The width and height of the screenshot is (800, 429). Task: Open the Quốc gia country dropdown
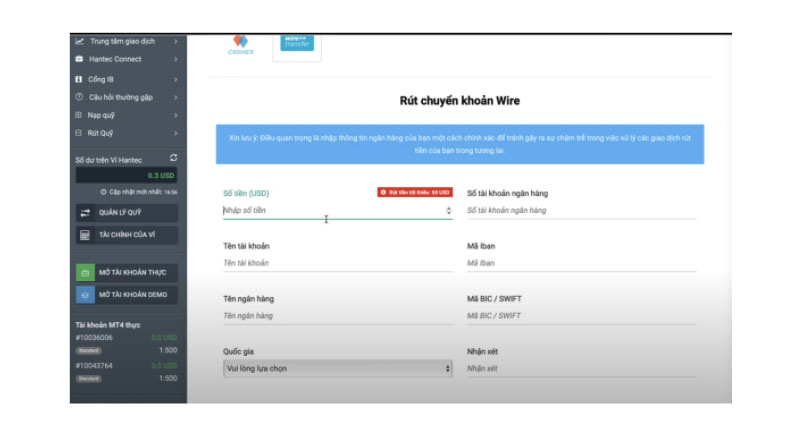point(337,368)
